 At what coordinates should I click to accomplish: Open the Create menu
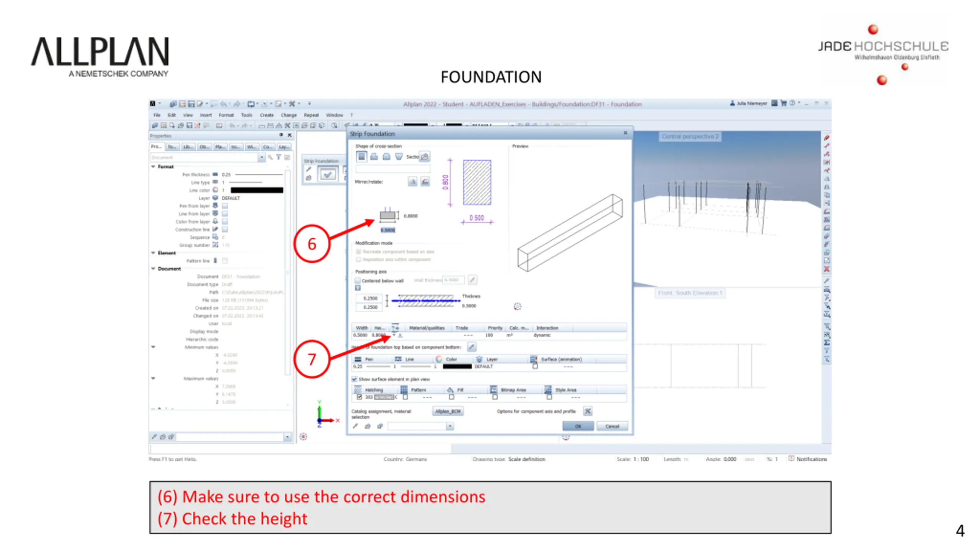point(266,115)
